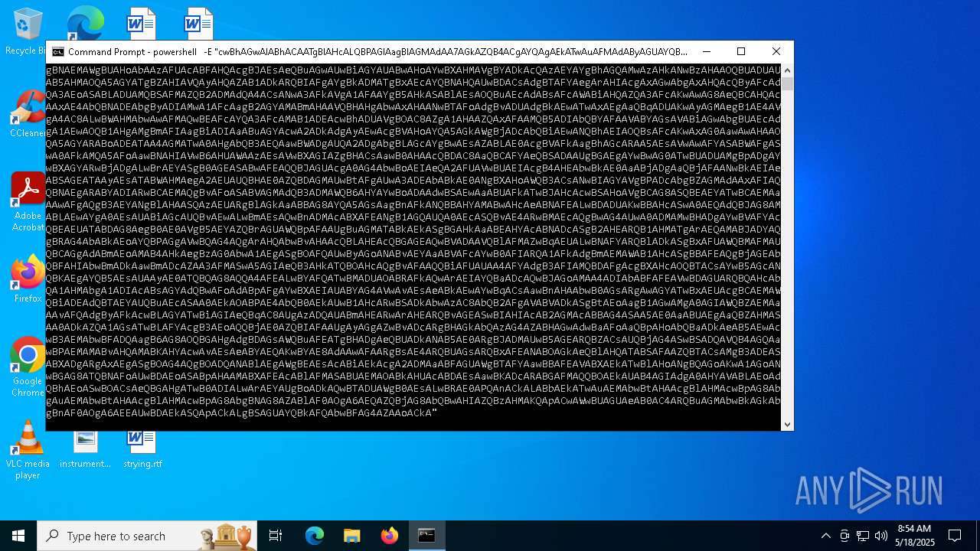Open the CCleaner desktop shortcut

(x=27, y=113)
